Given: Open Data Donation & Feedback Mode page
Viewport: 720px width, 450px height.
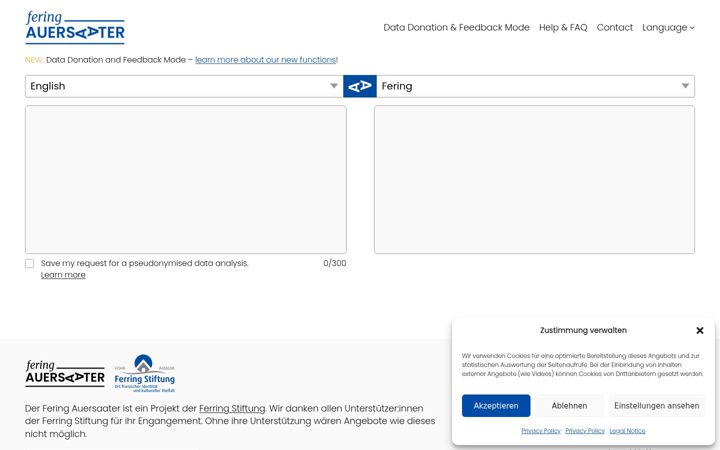Looking at the screenshot, I should click(456, 28).
